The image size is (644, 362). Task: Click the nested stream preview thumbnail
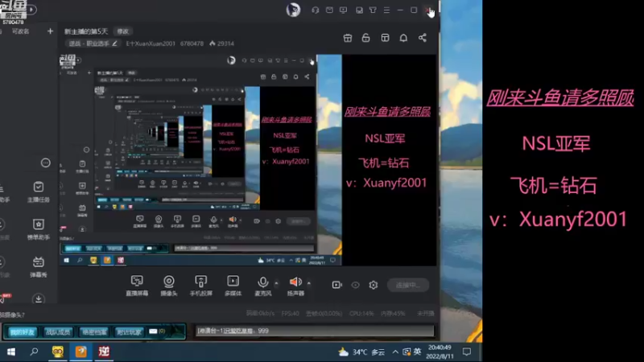point(248,160)
